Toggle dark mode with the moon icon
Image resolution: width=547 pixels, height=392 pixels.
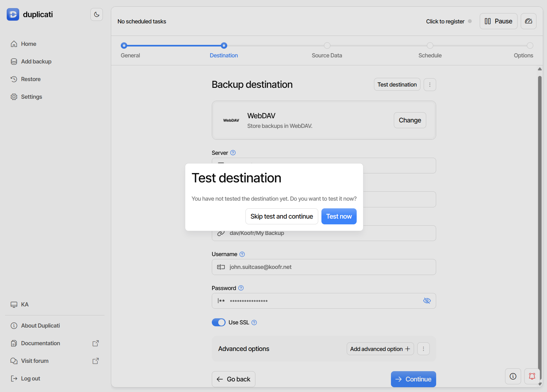(x=96, y=14)
